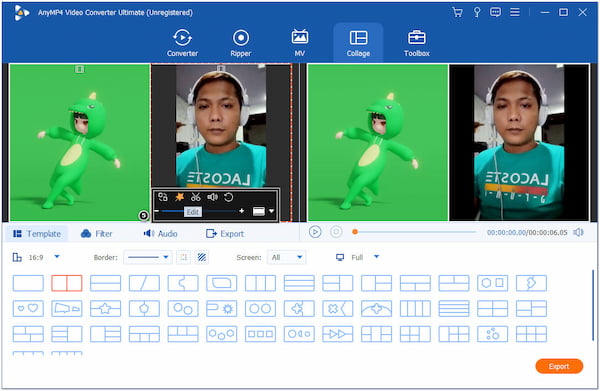Open the hamburger main menu

tap(515, 12)
